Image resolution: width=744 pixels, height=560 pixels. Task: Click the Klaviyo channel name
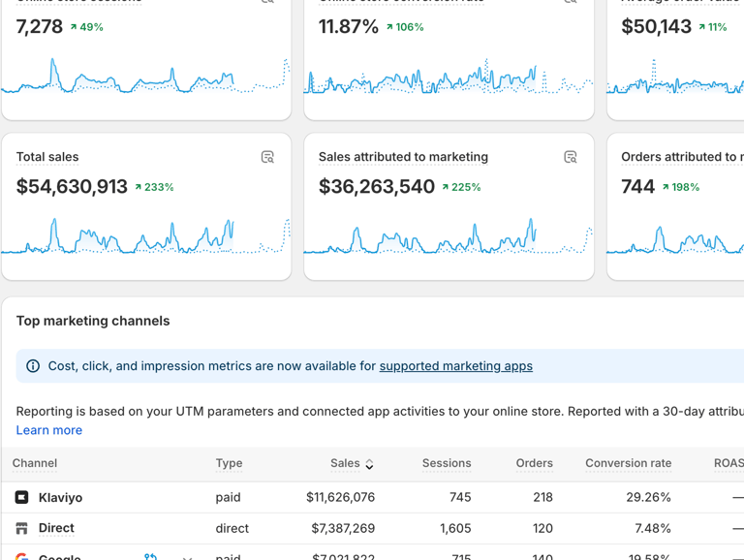(60, 497)
